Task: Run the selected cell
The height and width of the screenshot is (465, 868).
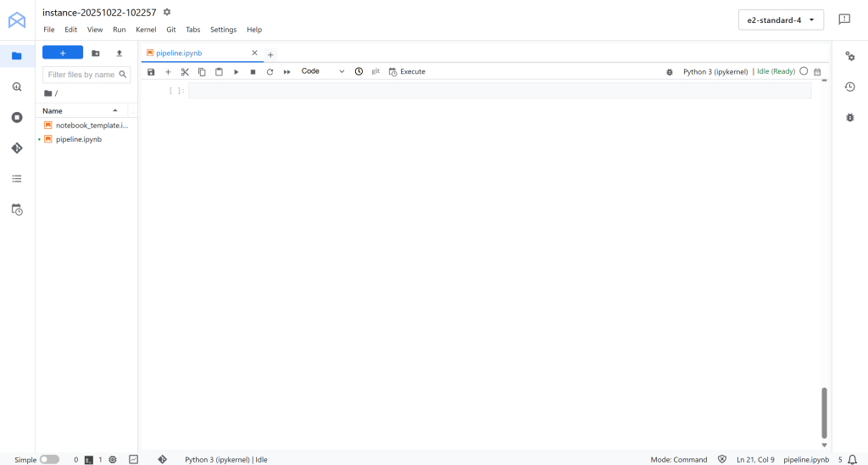Action: tap(236, 72)
